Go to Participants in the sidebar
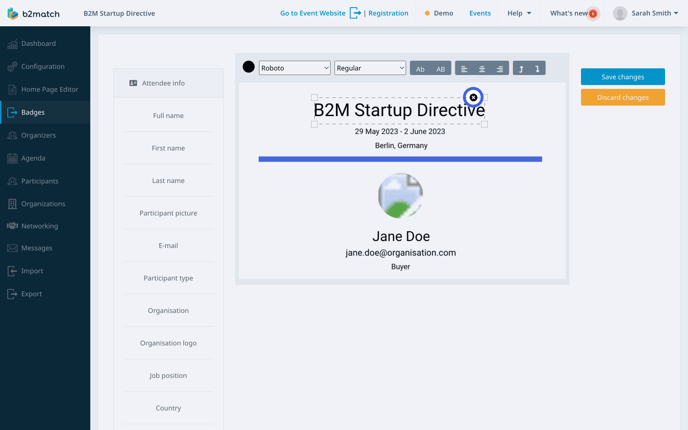The image size is (688, 430). coord(39,181)
